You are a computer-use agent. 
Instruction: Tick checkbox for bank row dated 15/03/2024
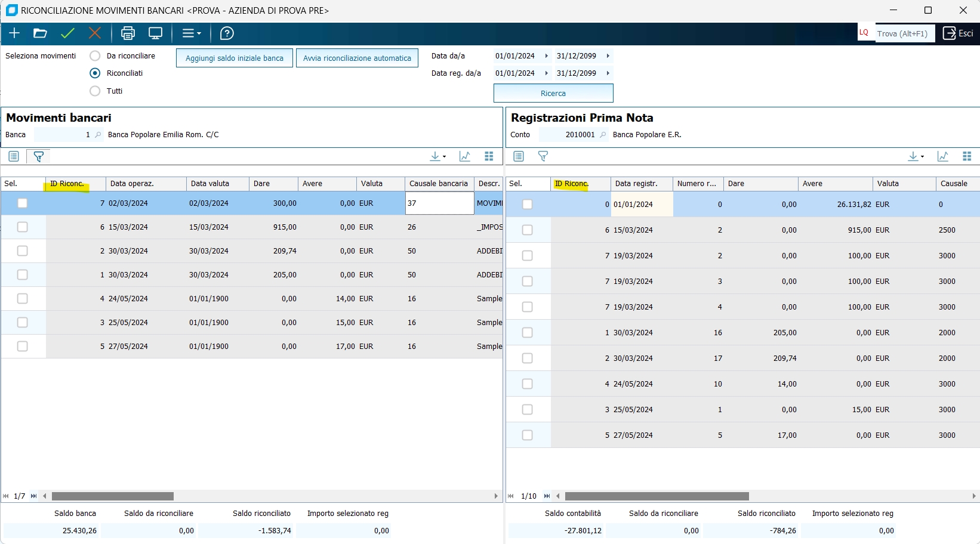pyautogui.click(x=23, y=227)
